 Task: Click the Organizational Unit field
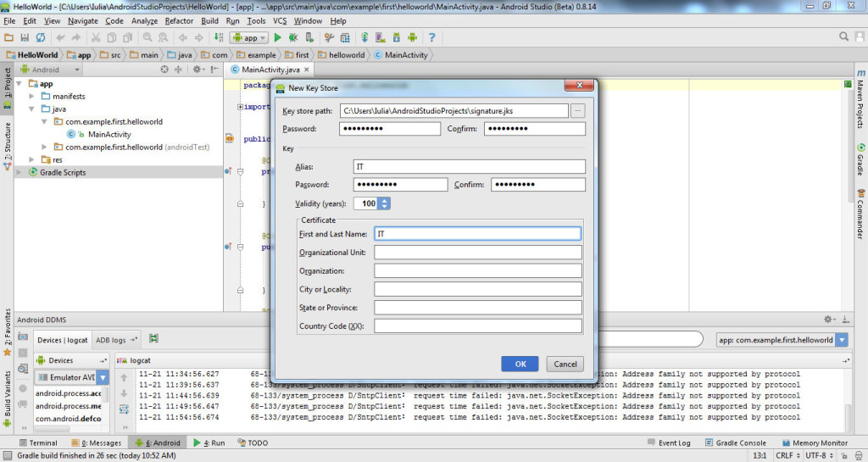[x=478, y=253]
